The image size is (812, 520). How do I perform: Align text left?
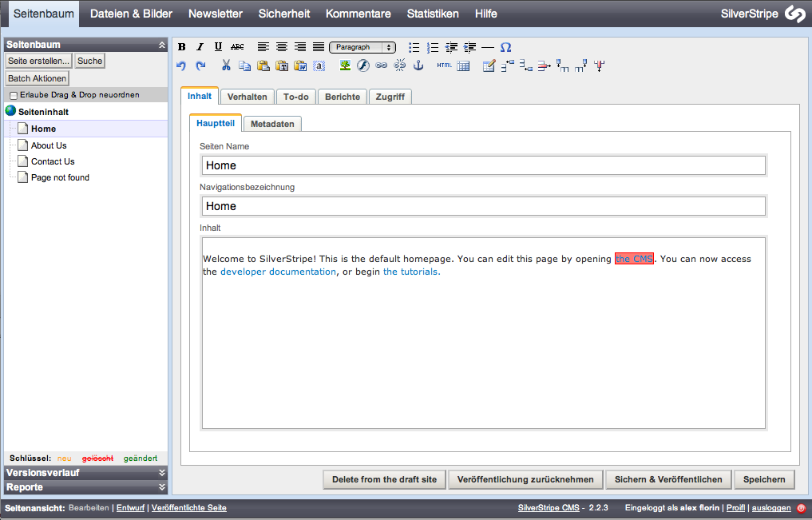(x=263, y=47)
